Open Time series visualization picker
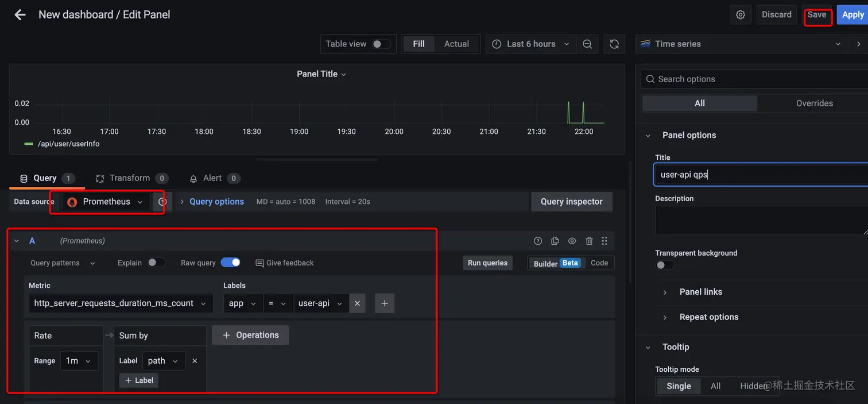This screenshot has width=868, height=404. pyautogui.click(x=741, y=44)
